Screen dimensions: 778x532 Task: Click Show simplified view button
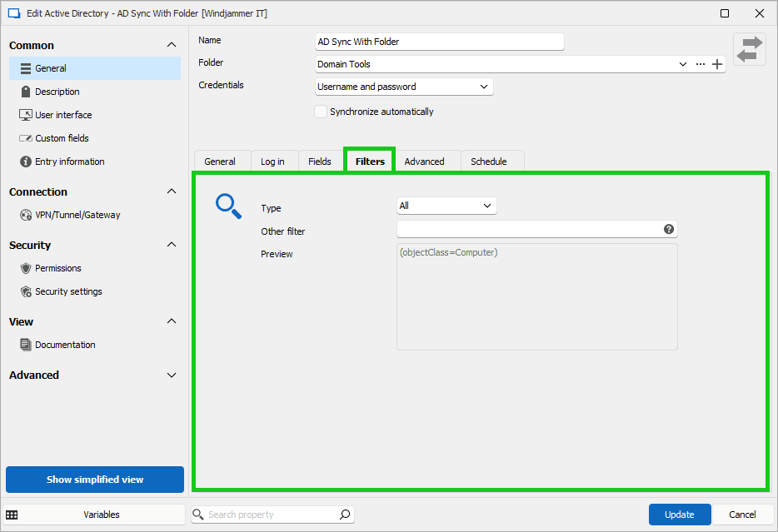click(95, 480)
